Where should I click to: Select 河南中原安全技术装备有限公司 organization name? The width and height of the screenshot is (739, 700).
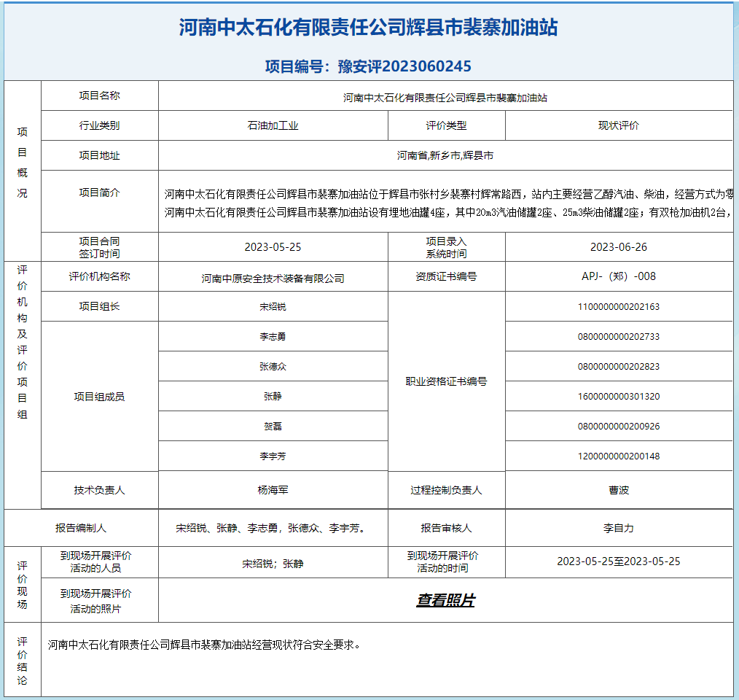(273, 279)
